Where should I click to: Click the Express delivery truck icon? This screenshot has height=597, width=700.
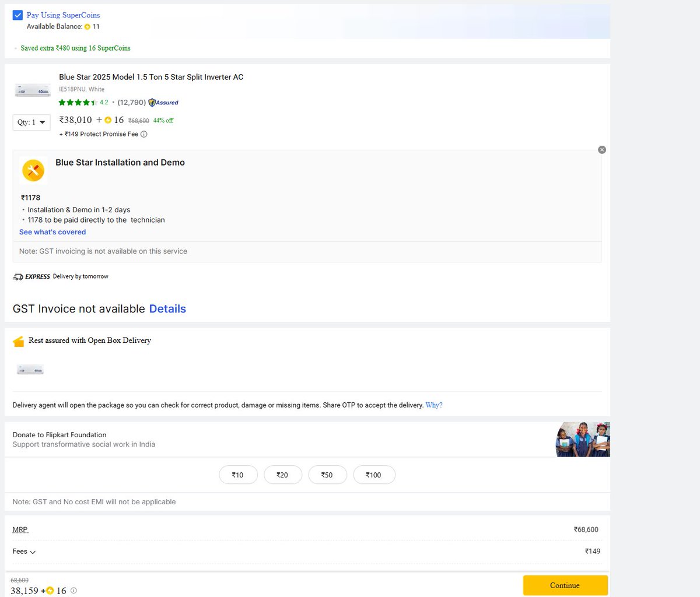(x=18, y=277)
